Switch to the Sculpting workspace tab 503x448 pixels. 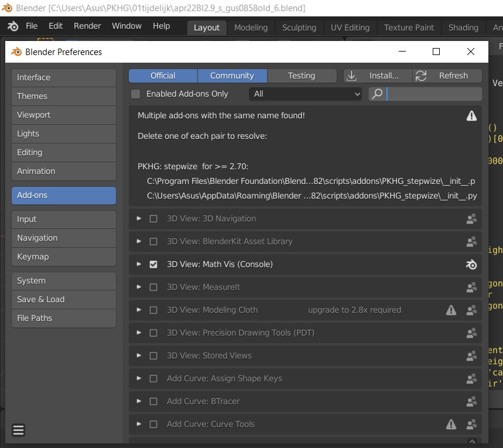coord(299,28)
